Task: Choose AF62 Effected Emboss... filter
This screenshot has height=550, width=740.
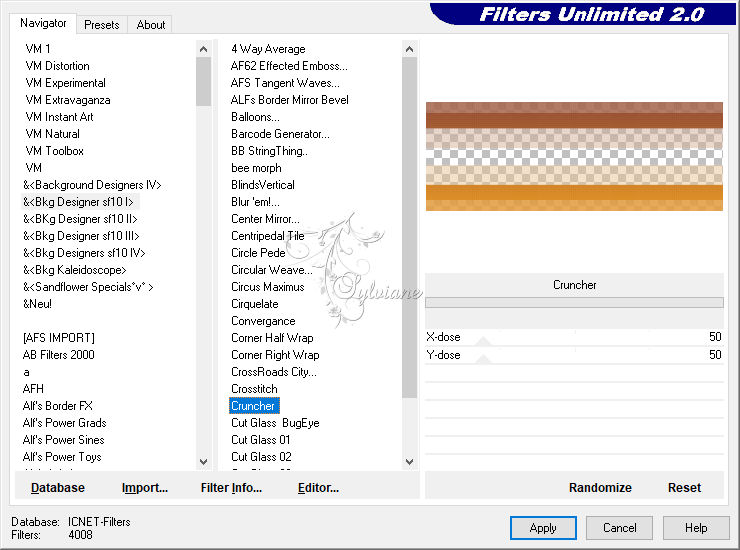Action: point(289,66)
